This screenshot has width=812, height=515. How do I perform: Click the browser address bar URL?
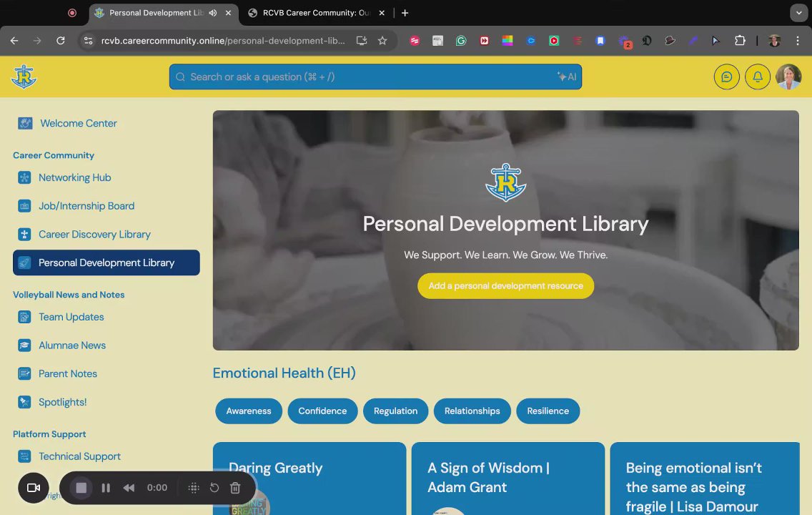(223, 40)
